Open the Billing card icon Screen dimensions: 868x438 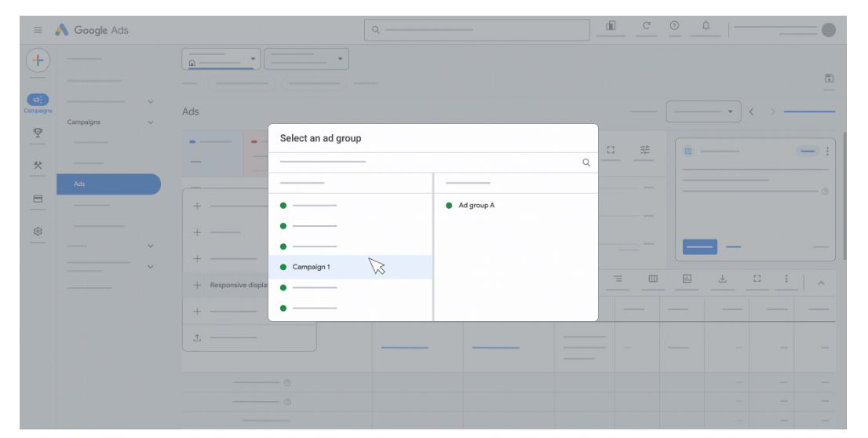coord(38,199)
